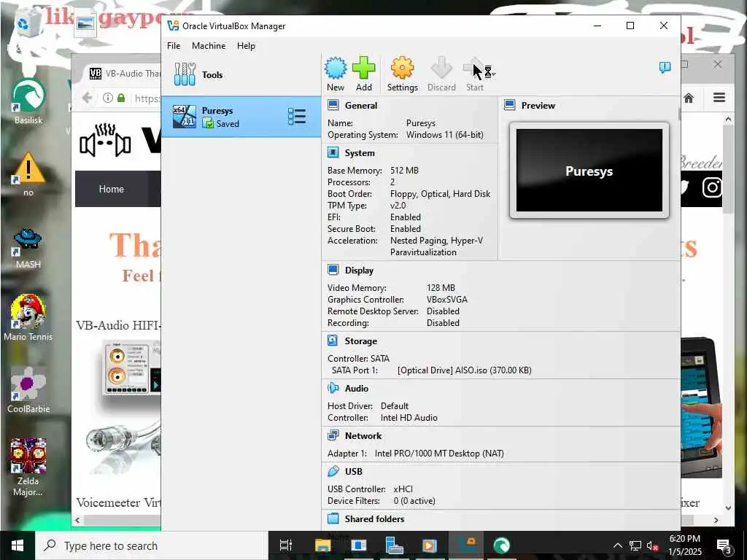Open File Explorer from taskbar
The width and height of the screenshot is (747, 560).
pos(322,545)
